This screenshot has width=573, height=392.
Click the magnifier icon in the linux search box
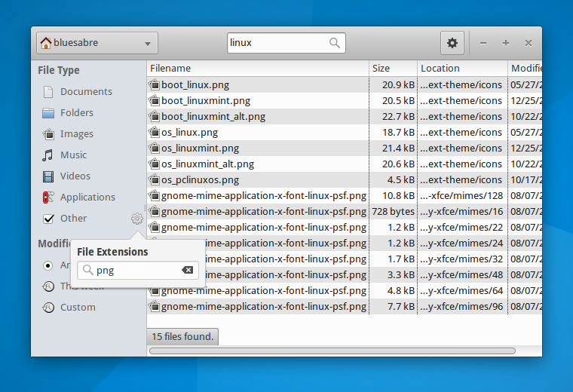[334, 43]
